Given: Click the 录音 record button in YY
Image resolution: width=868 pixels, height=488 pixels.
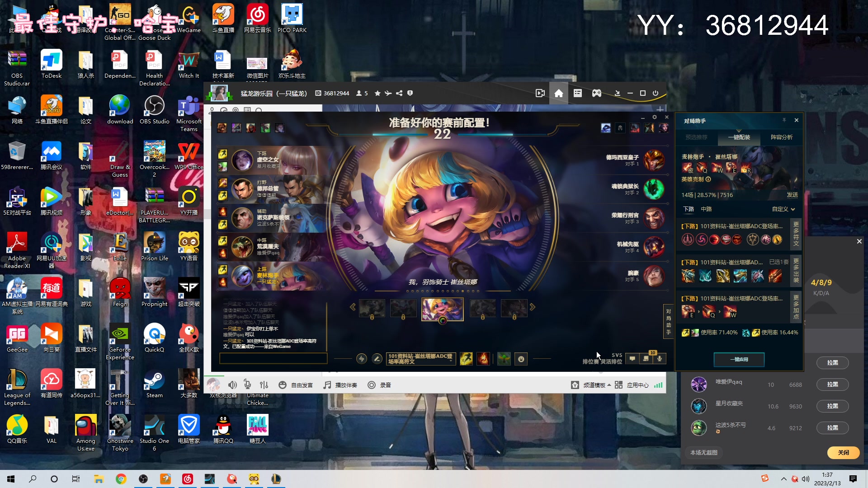Looking at the screenshot, I should point(379,385).
